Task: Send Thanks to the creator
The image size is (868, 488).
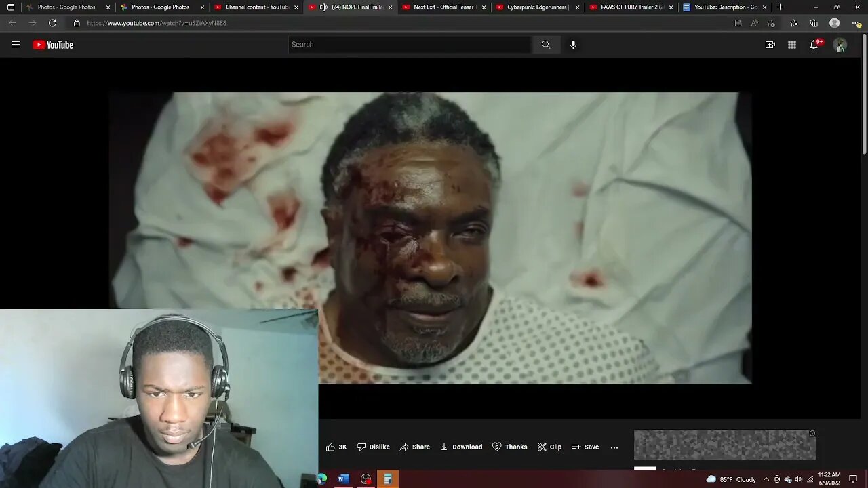Action: point(509,447)
